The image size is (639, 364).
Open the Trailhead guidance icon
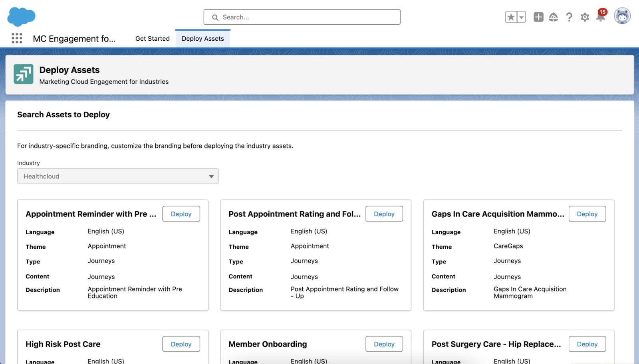coord(554,17)
